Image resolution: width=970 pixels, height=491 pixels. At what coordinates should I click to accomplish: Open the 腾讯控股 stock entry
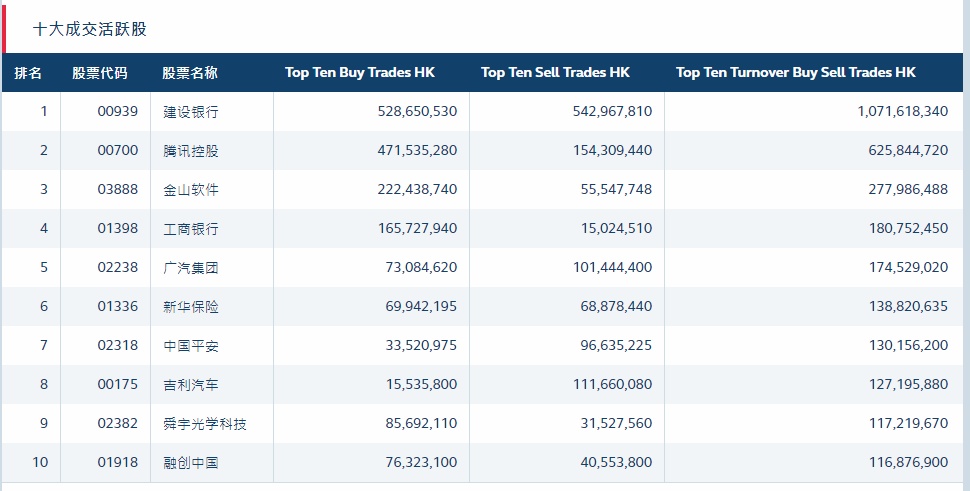point(191,151)
